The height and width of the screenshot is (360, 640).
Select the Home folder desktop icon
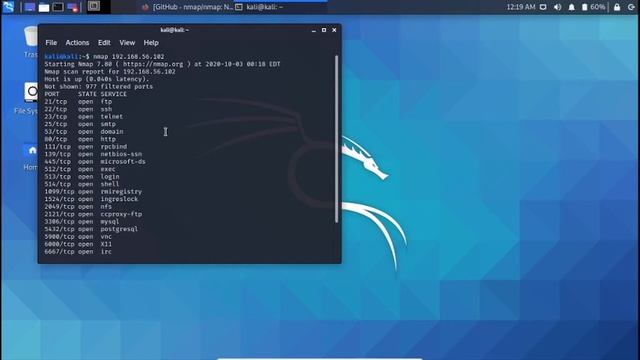point(30,157)
